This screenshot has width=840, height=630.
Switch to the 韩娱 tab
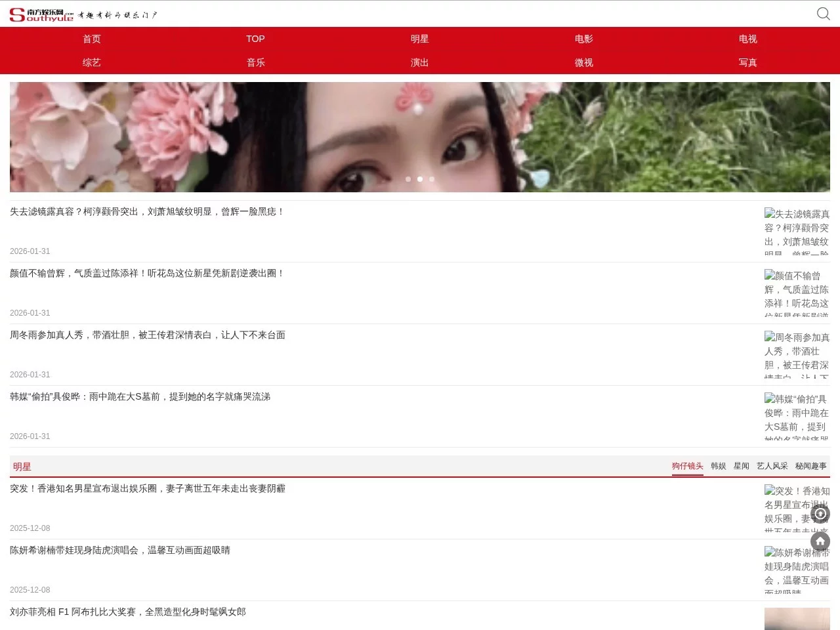click(719, 466)
